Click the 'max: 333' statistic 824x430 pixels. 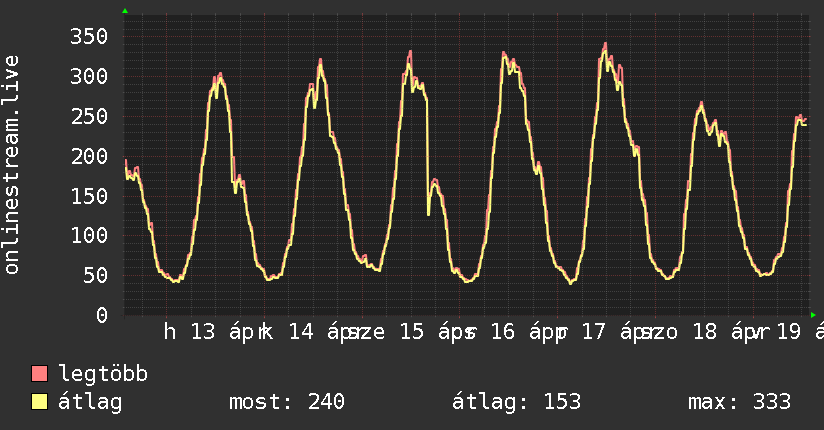[x=739, y=402]
